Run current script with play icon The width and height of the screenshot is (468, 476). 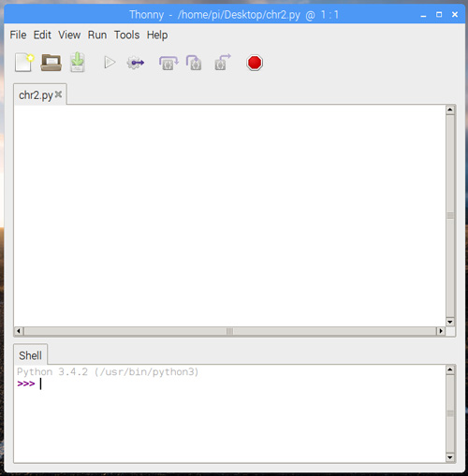[x=110, y=63]
